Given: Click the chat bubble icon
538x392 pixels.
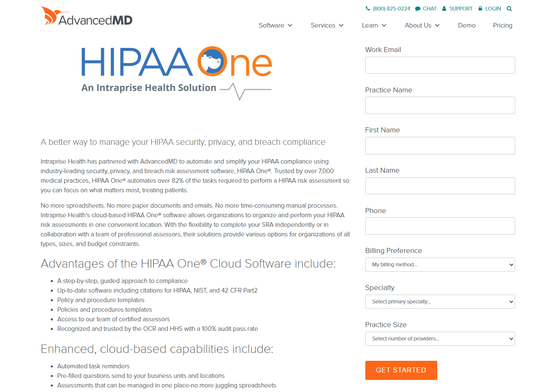Looking at the screenshot, I should click(x=418, y=9).
